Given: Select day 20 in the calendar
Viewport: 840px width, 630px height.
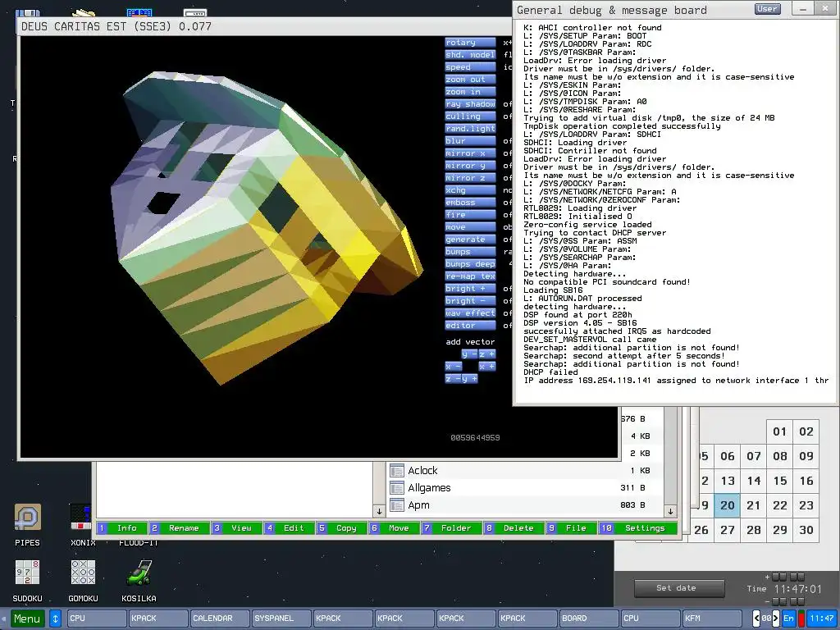Looking at the screenshot, I should click(x=727, y=505).
